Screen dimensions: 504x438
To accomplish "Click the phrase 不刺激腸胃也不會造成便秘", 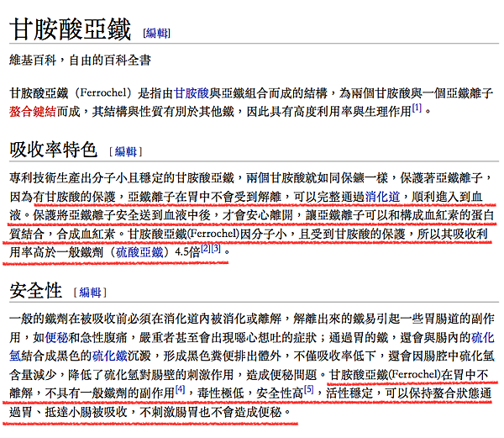I will tap(211, 412).
